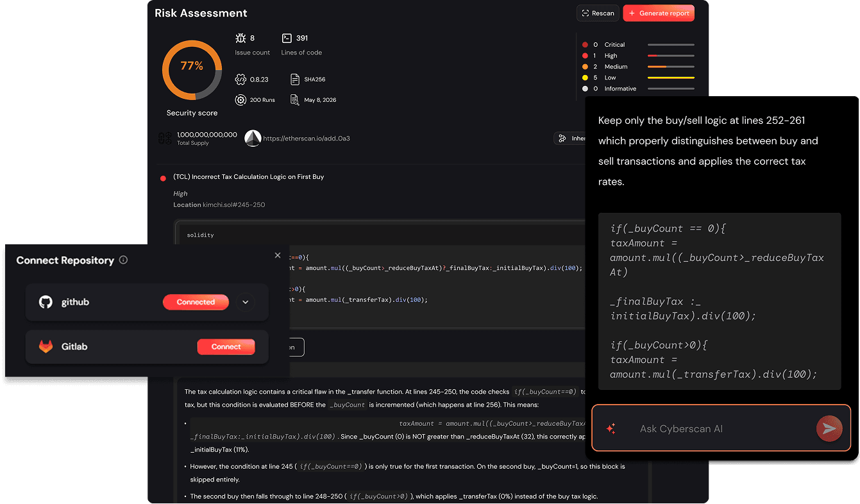Select the Medium severity orange dot

[585, 67]
